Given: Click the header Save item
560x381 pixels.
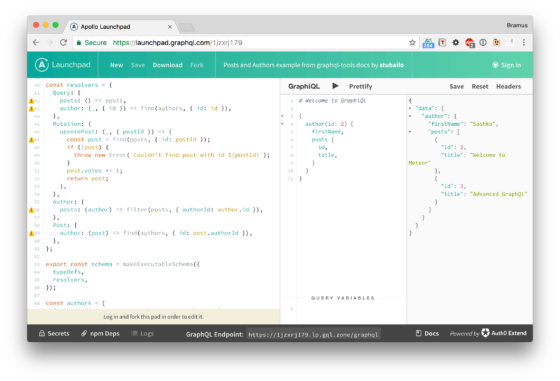Looking at the screenshot, I should point(138,65).
